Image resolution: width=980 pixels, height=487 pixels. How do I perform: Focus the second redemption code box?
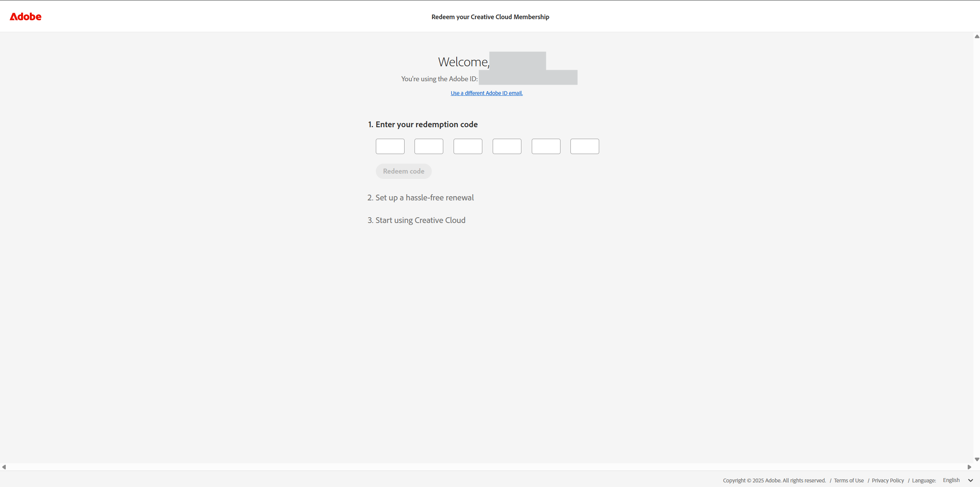(x=429, y=146)
